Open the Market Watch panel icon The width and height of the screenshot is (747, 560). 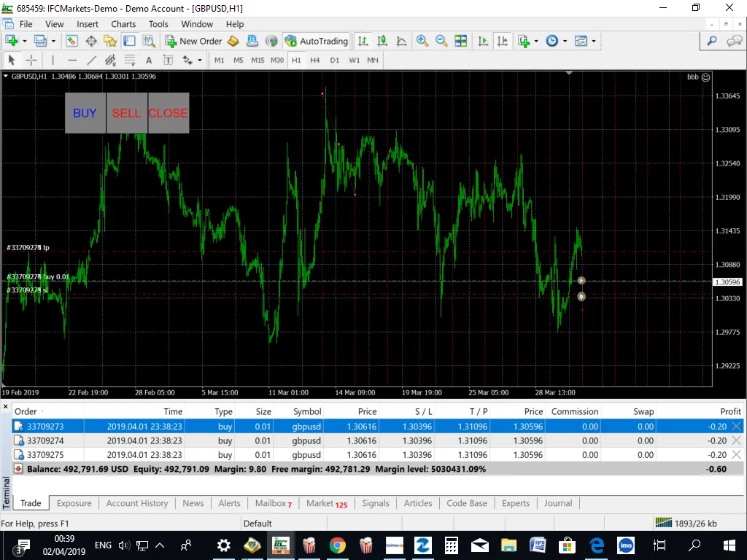tap(71, 41)
